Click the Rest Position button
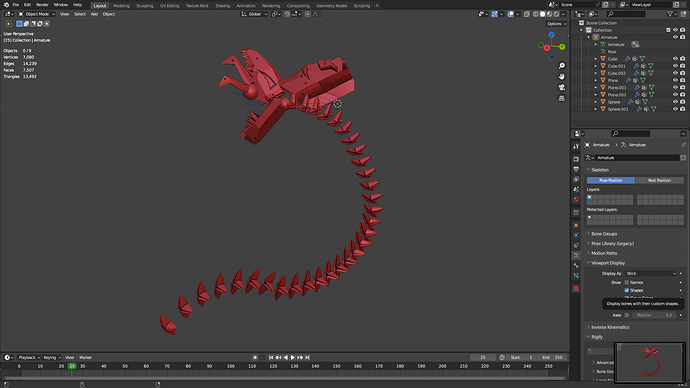690x388 pixels. coord(659,180)
